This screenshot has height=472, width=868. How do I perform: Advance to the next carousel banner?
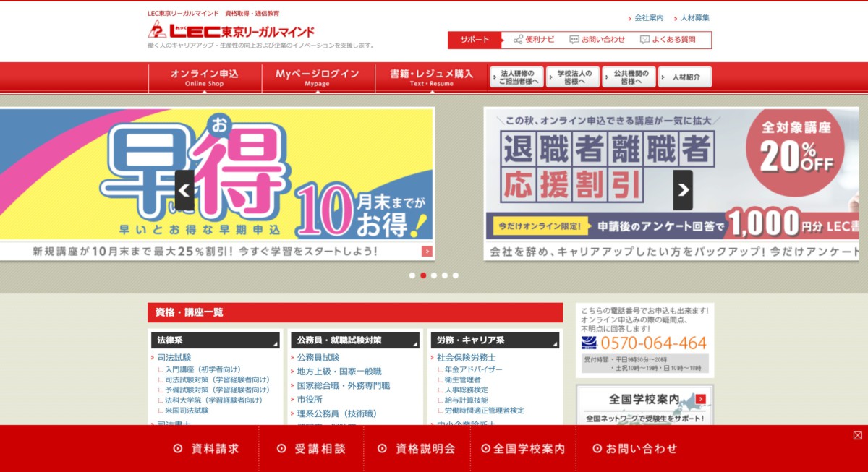point(683,190)
